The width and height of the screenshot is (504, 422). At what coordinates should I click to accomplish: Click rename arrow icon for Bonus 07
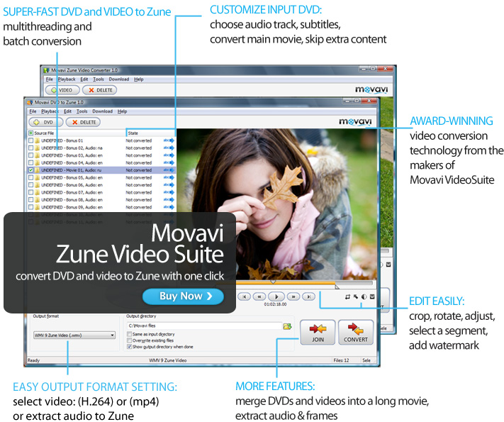click(x=169, y=192)
